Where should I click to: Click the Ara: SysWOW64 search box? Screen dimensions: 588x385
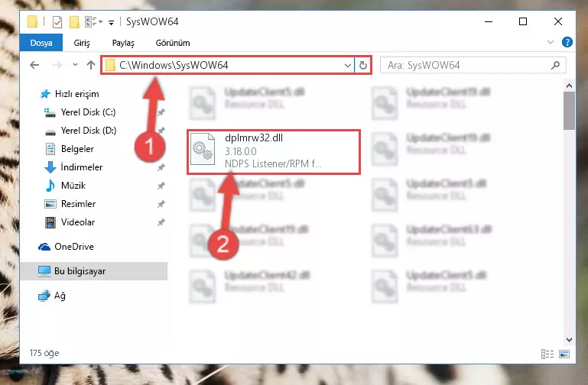click(473, 65)
